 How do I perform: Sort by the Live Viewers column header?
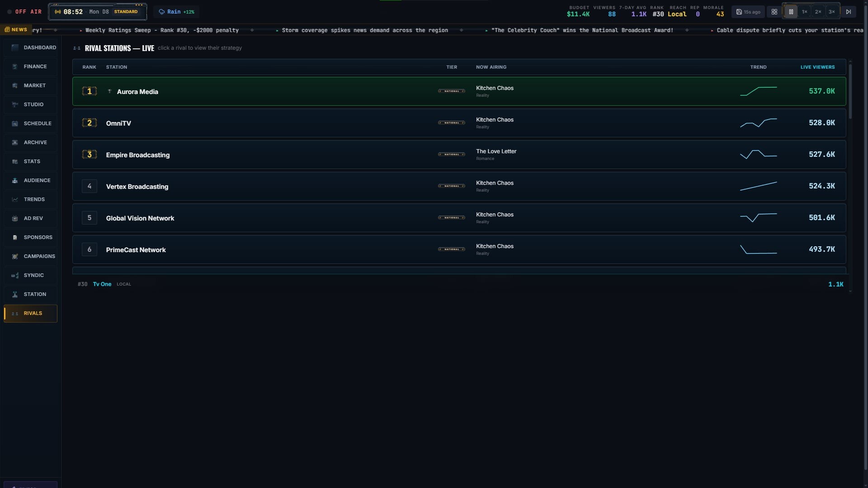click(x=817, y=67)
